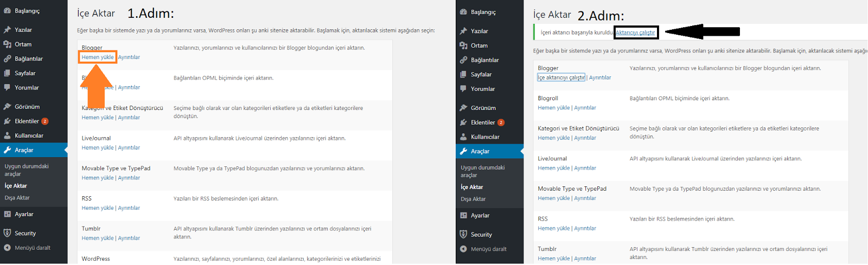Click the Başlangıç dashboard icon in the 2.Adım screenshot

463,12
